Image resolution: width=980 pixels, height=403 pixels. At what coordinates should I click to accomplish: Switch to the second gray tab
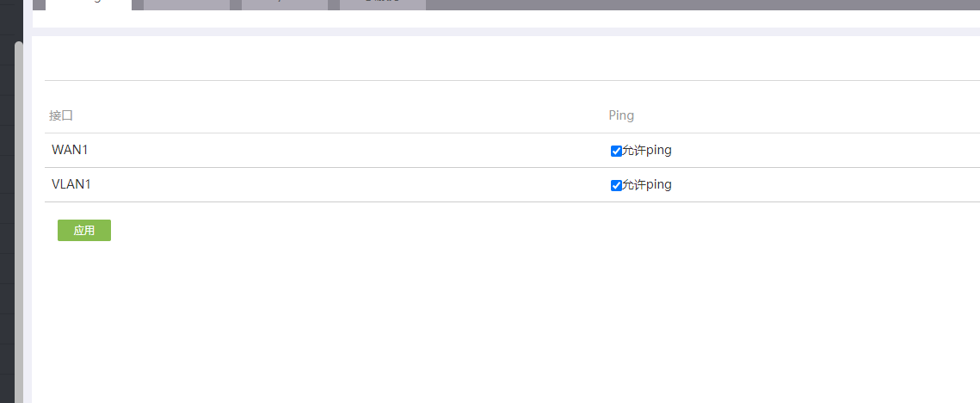point(187,4)
